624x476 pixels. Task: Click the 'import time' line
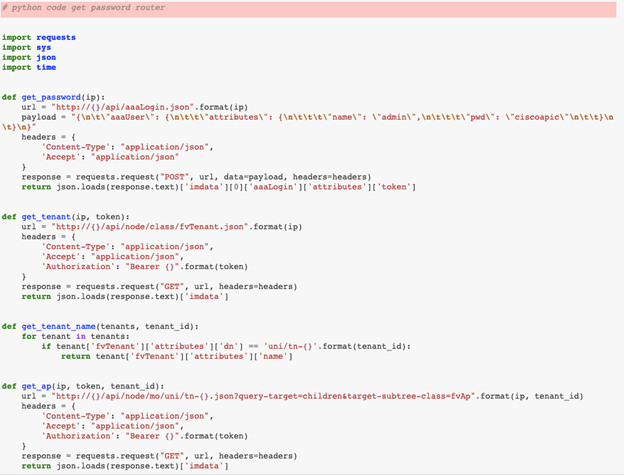pyautogui.click(x=29, y=67)
